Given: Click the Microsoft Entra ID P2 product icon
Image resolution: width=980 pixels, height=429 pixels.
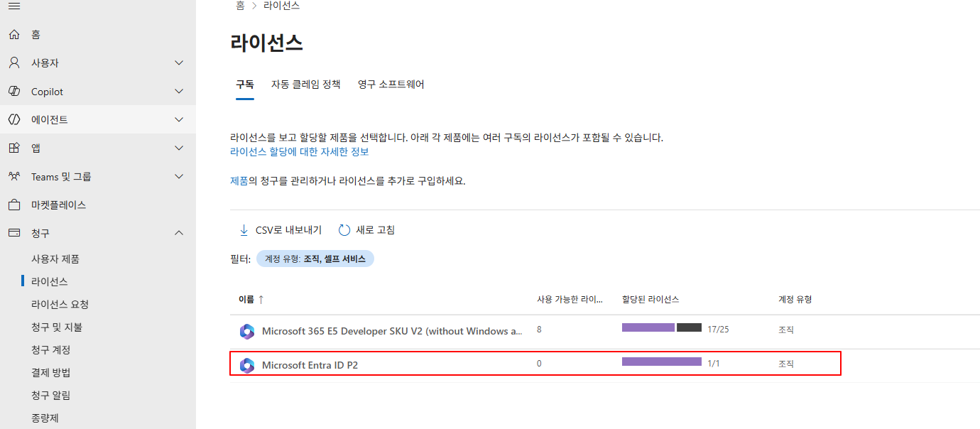Looking at the screenshot, I should (247, 366).
